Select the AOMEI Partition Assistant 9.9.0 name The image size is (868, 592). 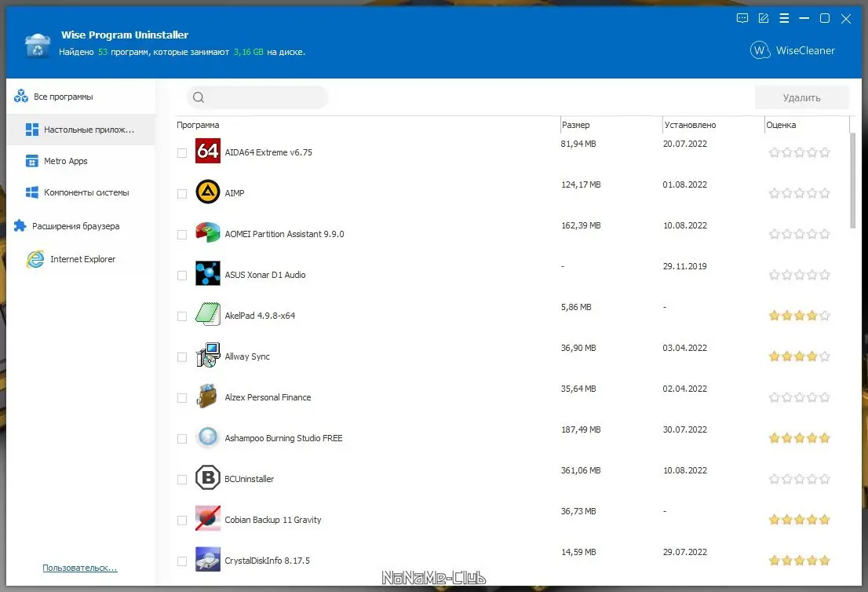click(x=284, y=234)
